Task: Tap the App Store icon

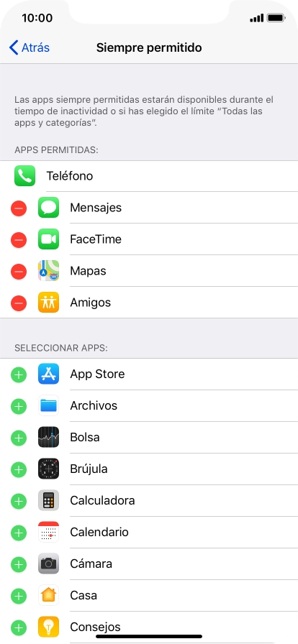Action: pos(48,374)
